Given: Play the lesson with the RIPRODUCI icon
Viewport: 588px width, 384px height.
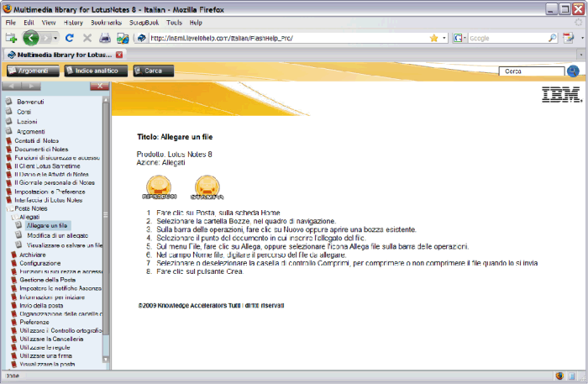Looking at the screenshot, I should (159, 187).
